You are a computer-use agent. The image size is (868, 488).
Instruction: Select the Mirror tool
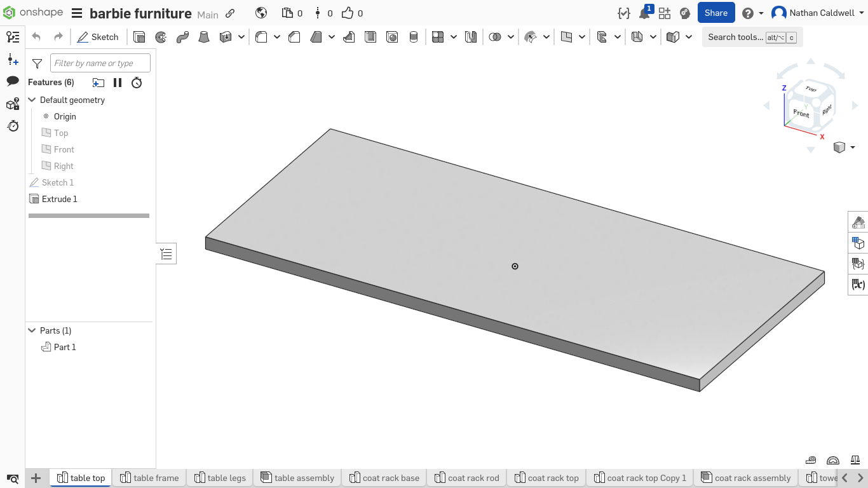pyautogui.click(x=471, y=37)
